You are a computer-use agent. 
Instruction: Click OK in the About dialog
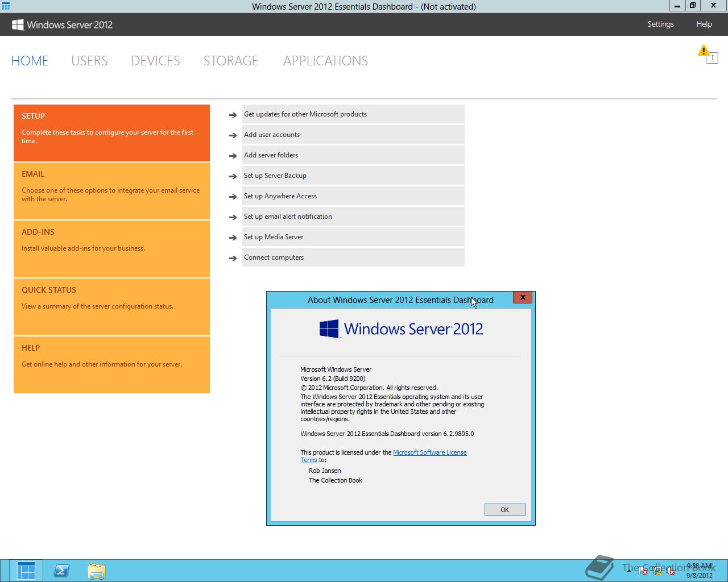tap(505, 510)
